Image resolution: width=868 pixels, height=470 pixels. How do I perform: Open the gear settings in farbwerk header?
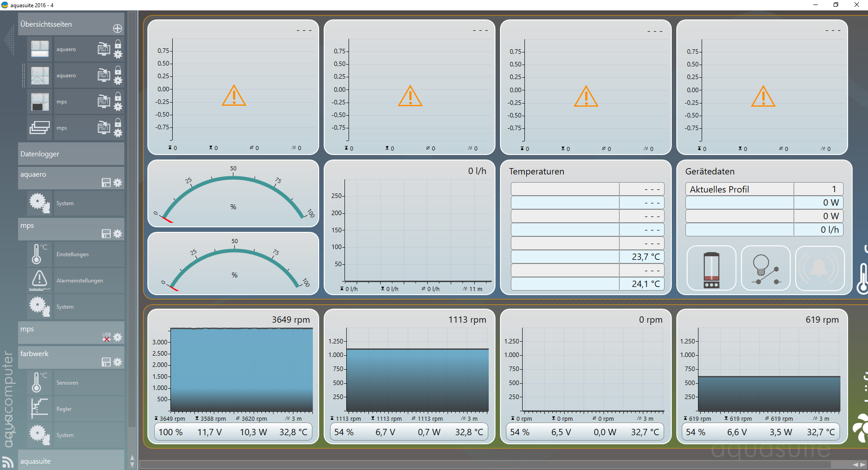(118, 362)
